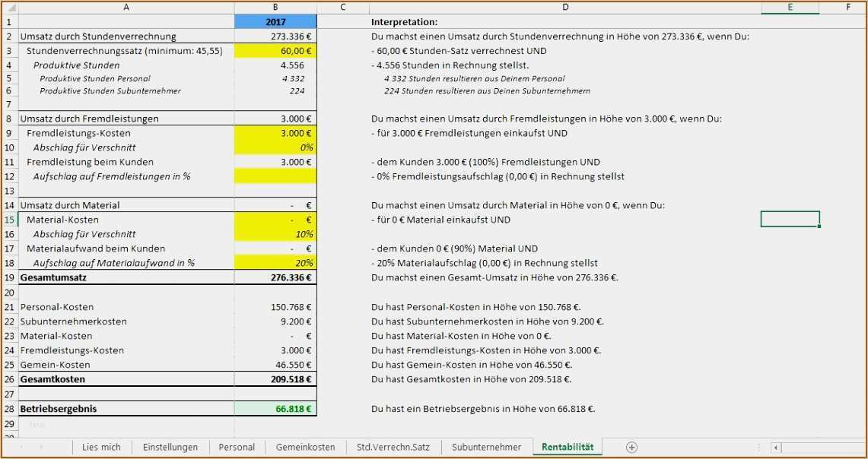
Task: Open the Subunternehmer sheet tab
Action: point(487,447)
